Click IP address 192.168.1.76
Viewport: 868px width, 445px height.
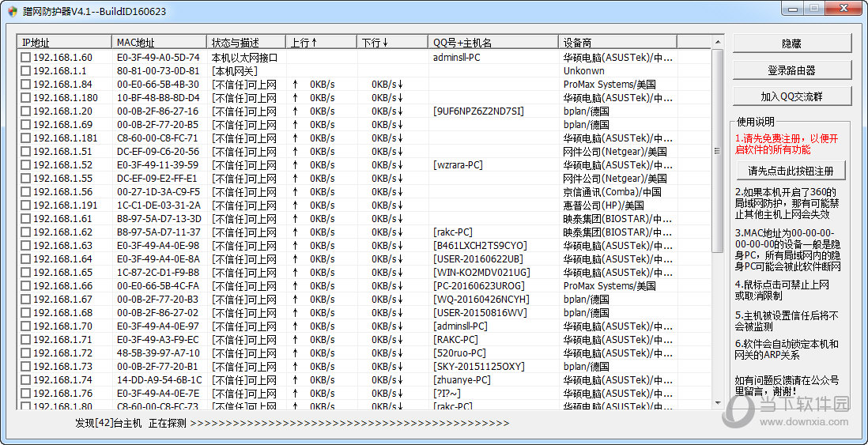(x=63, y=393)
